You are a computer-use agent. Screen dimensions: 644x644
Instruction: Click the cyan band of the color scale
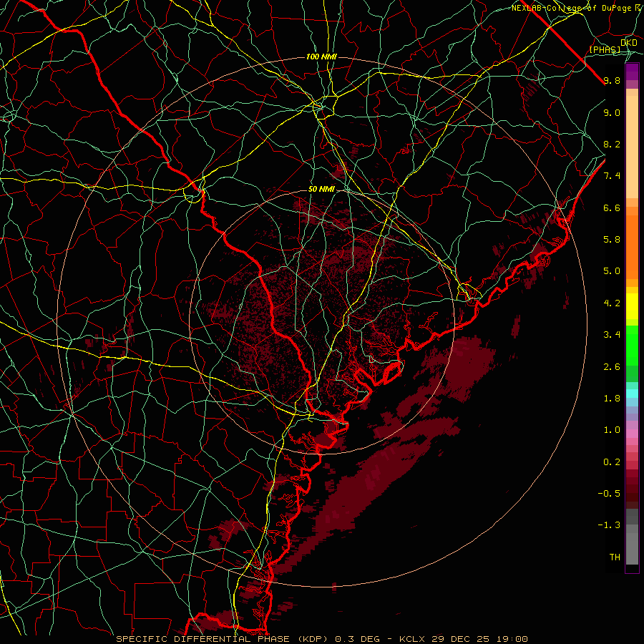click(x=632, y=393)
